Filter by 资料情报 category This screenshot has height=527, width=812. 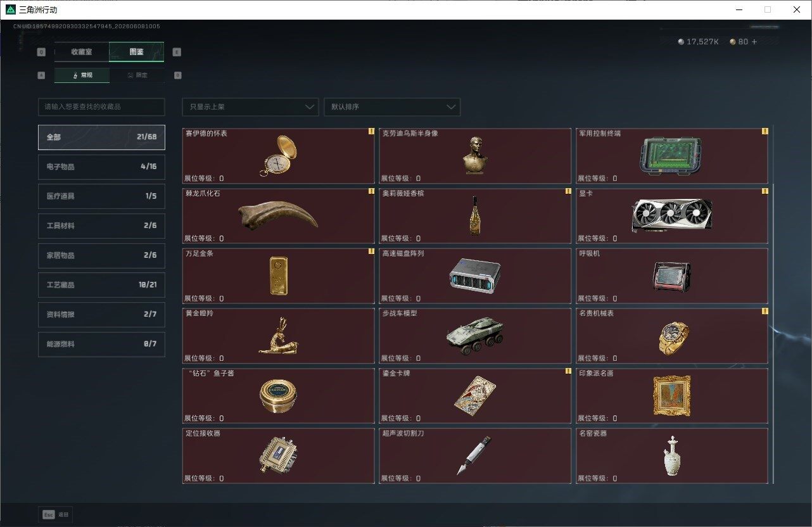(x=101, y=314)
